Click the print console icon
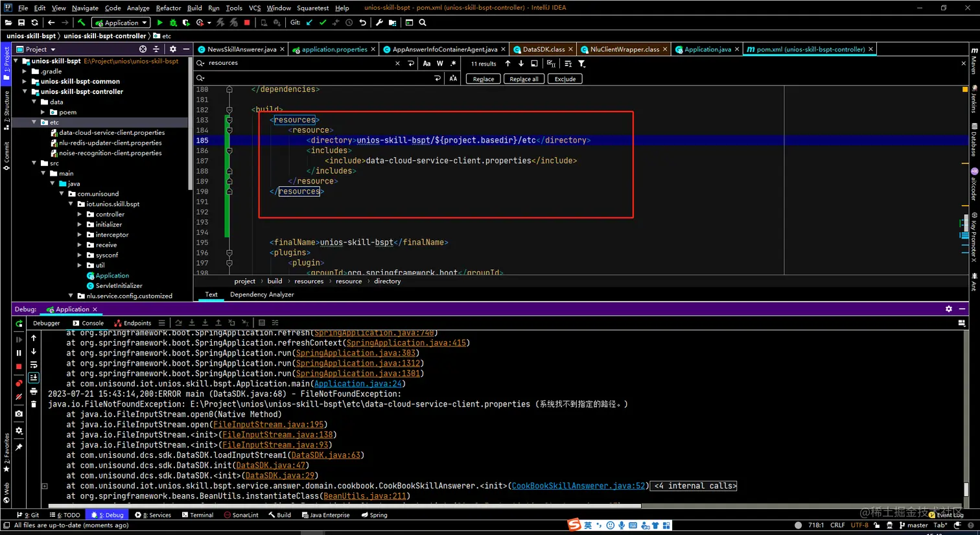The width and height of the screenshot is (980, 535). pos(34,391)
